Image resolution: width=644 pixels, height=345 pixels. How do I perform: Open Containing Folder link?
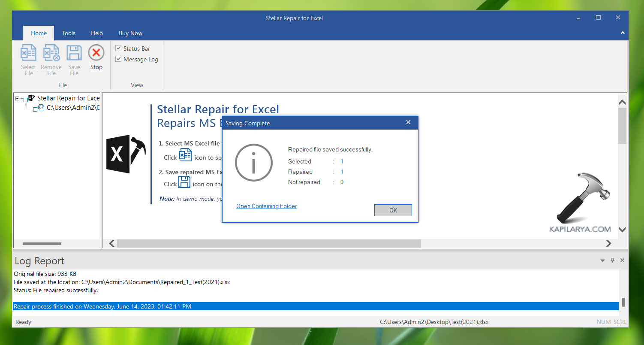266,206
